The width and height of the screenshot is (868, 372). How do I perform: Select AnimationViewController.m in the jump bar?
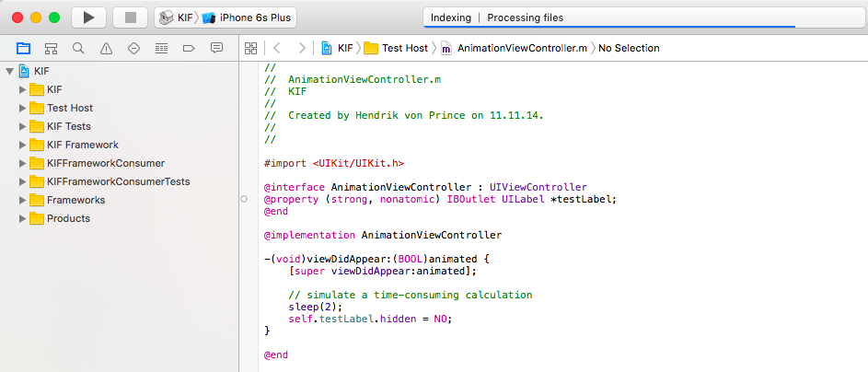[x=514, y=48]
